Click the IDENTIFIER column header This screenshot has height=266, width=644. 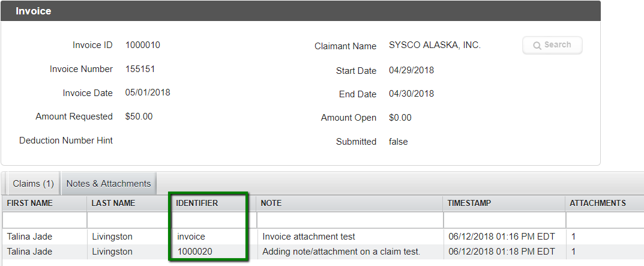tap(197, 204)
